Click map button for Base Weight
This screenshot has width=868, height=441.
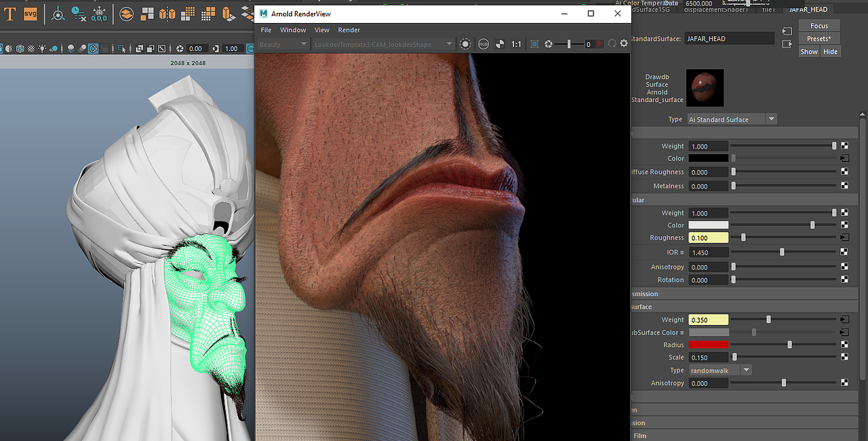845,146
